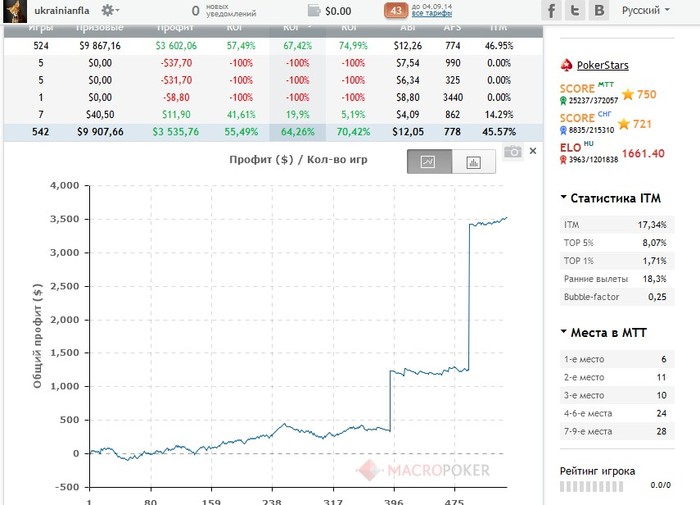
Task: Switch chart to bar graph view
Action: 473,161
